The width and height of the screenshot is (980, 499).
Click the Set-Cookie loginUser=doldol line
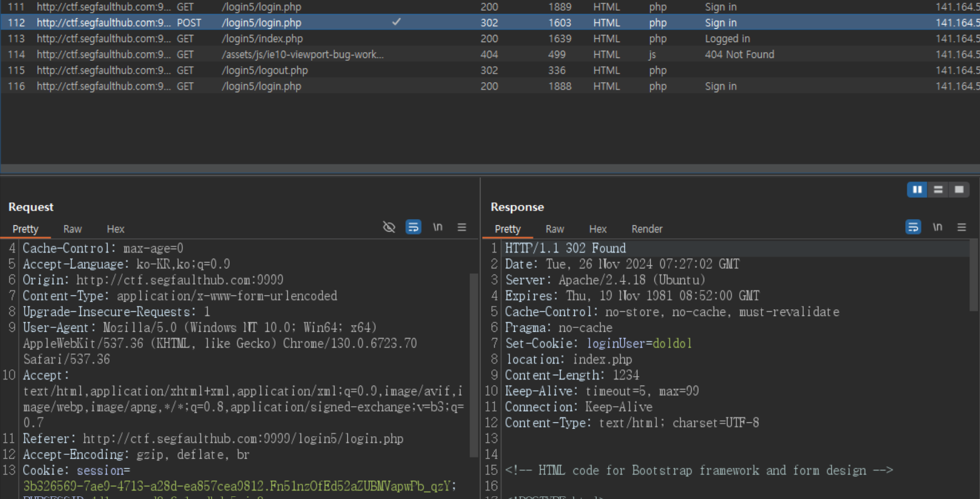[598, 343]
